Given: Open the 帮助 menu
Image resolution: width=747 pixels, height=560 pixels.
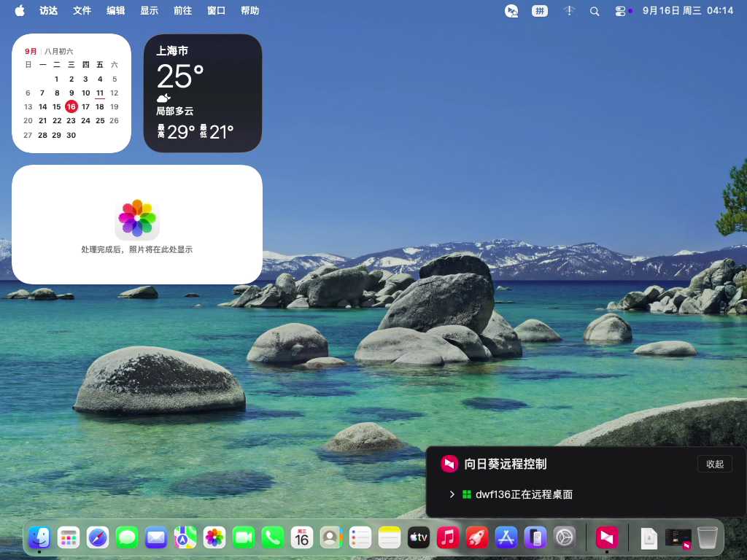Looking at the screenshot, I should coord(249,10).
